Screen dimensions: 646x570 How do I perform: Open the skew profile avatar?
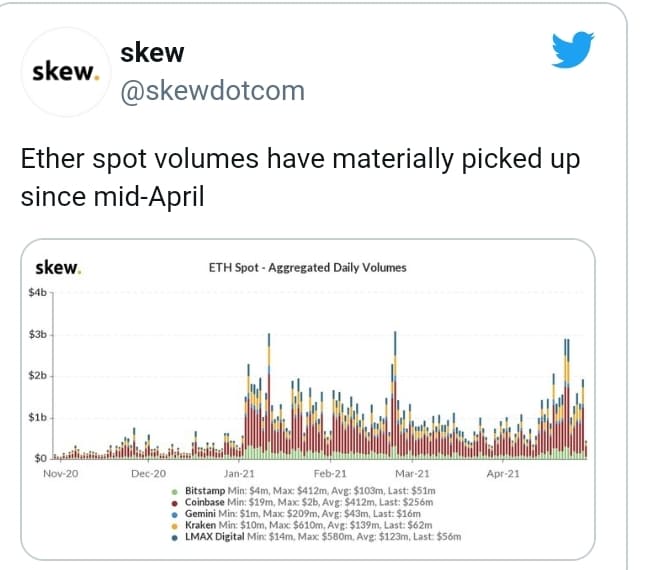pyautogui.click(x=66, y=72)
